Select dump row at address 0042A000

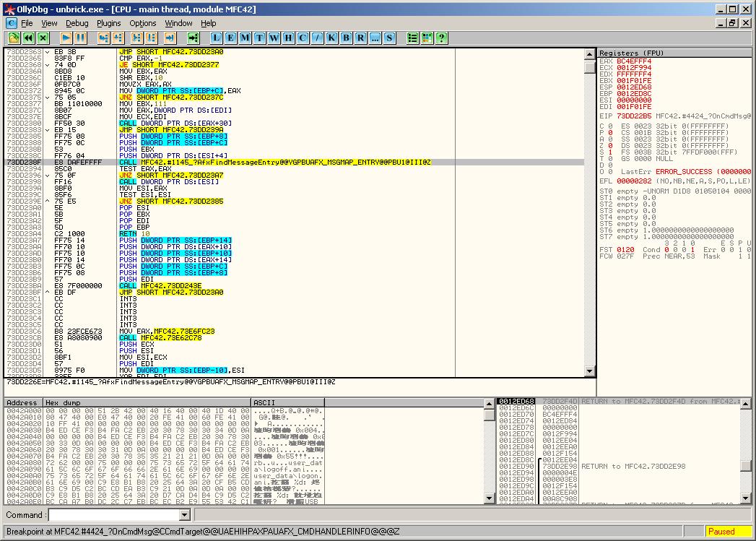(164, 411)
